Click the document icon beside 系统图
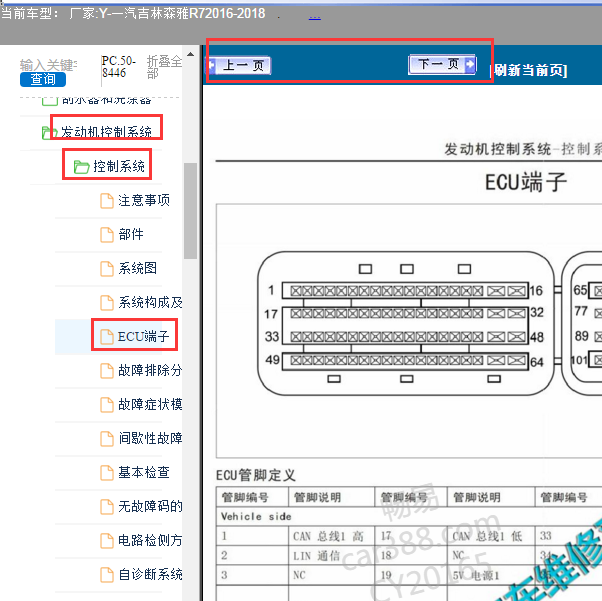 point(107,269)
